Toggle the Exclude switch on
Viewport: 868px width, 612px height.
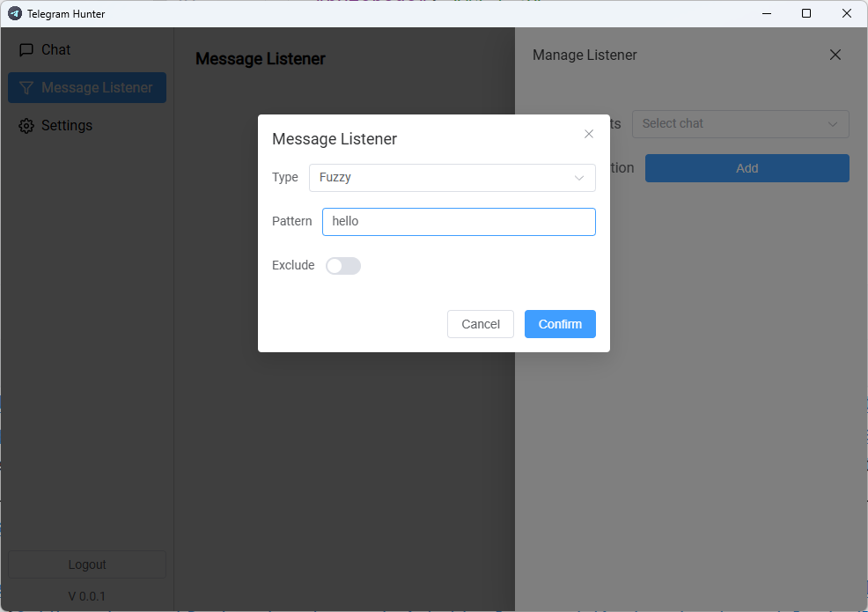tap(342, 266)
